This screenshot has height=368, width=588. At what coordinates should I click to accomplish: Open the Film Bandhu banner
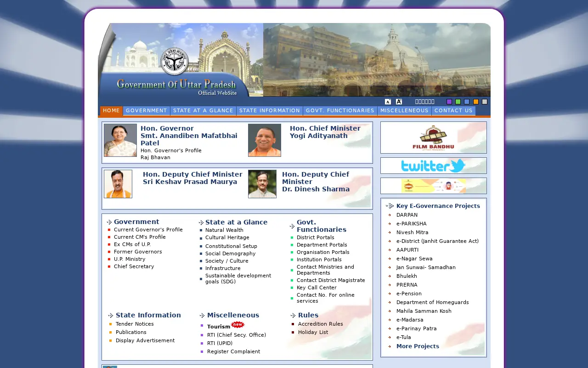pyautogui.click(x=434, y=138)
